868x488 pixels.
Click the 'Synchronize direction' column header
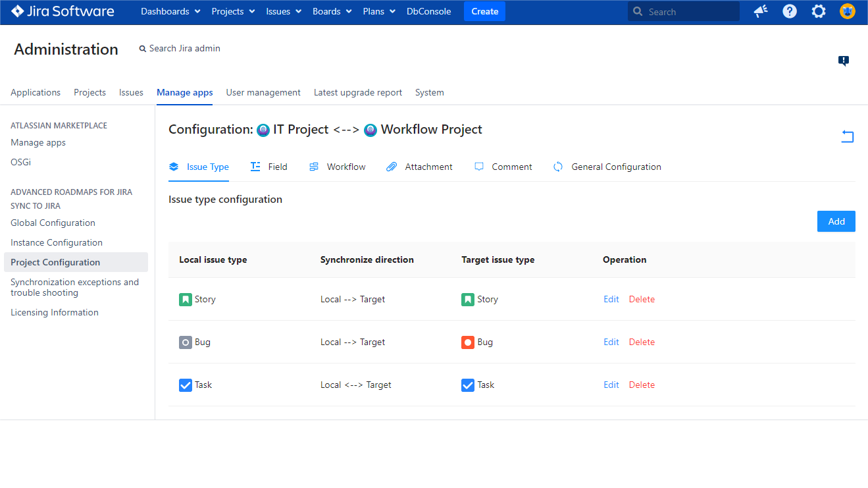tap(367, 259)
